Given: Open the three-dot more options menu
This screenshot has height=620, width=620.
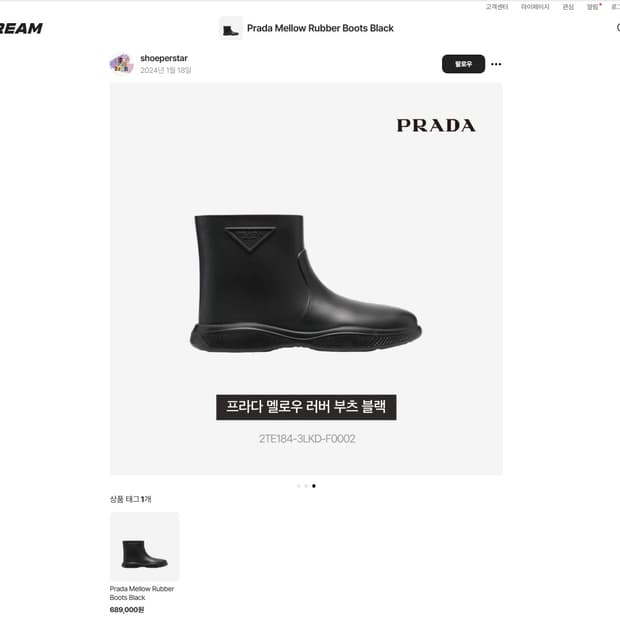Looking at the screenshot, I should 496,64.
